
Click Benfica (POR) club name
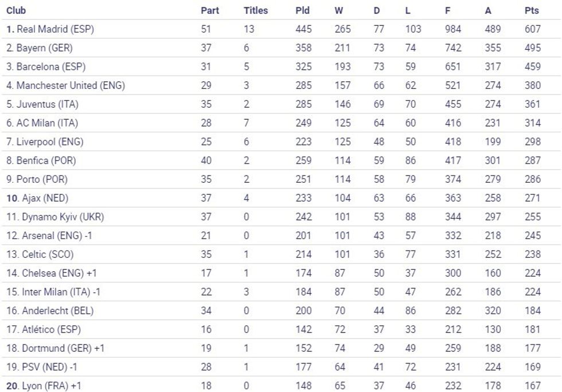(x=46, y=160)
